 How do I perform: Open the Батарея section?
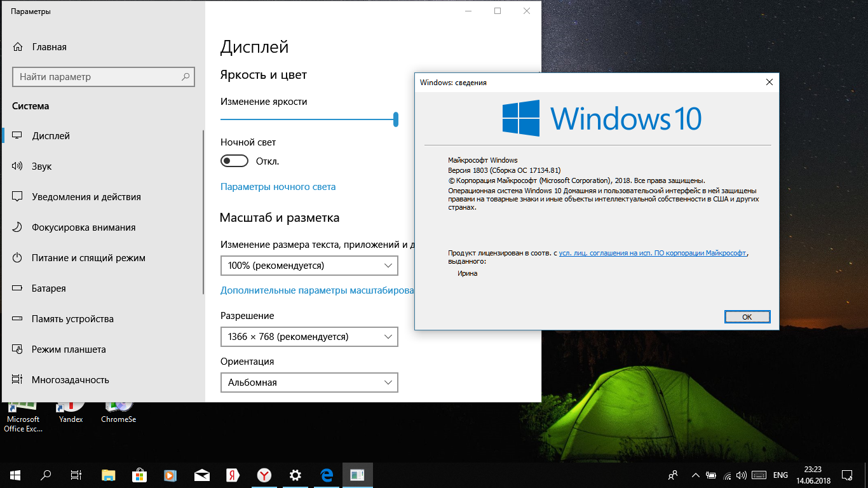[x=102, y=288]
